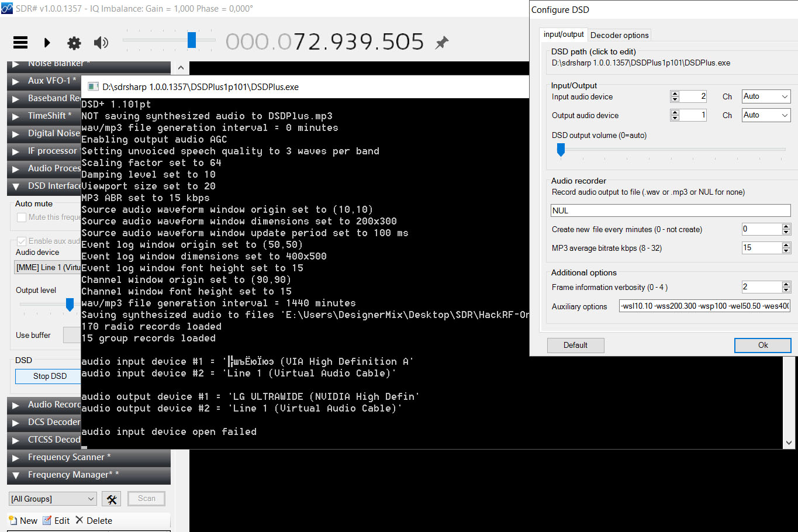Image resolution: width=798 pixels, height=532 pixels.
Task: Switch to the Decoder options tab
Action: coord(620,35)
